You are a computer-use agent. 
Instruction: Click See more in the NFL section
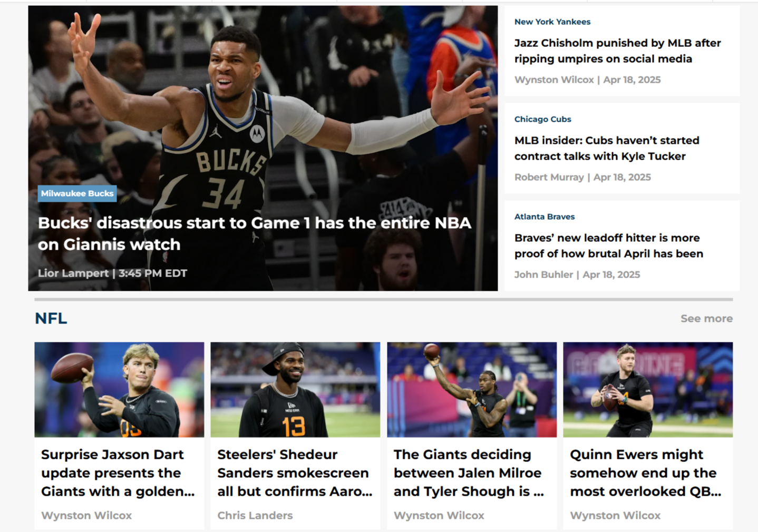[706, 318]
